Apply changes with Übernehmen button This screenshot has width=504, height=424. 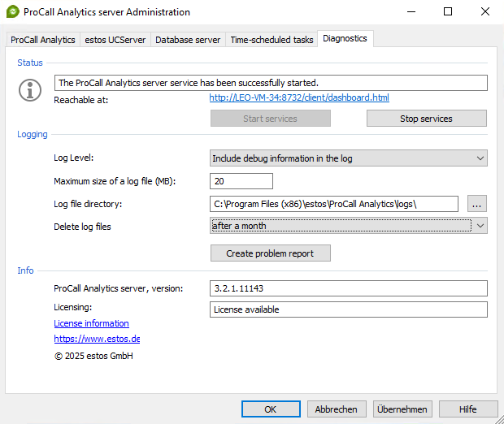402,409
